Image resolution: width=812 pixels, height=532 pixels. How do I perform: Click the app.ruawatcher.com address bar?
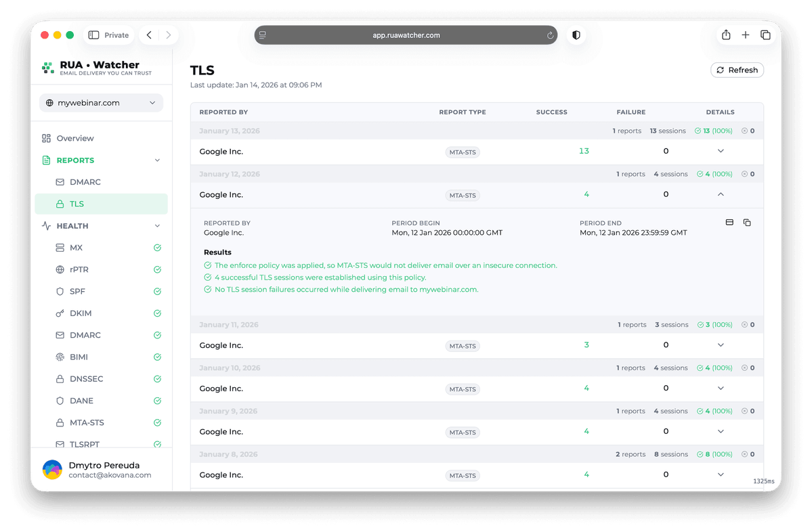pos(406,35)
